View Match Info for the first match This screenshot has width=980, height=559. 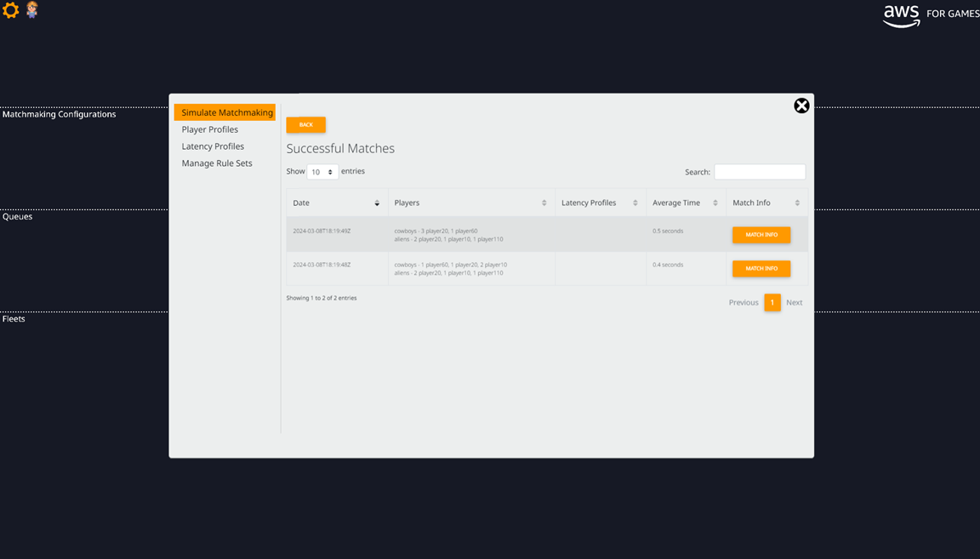[761, 234]
